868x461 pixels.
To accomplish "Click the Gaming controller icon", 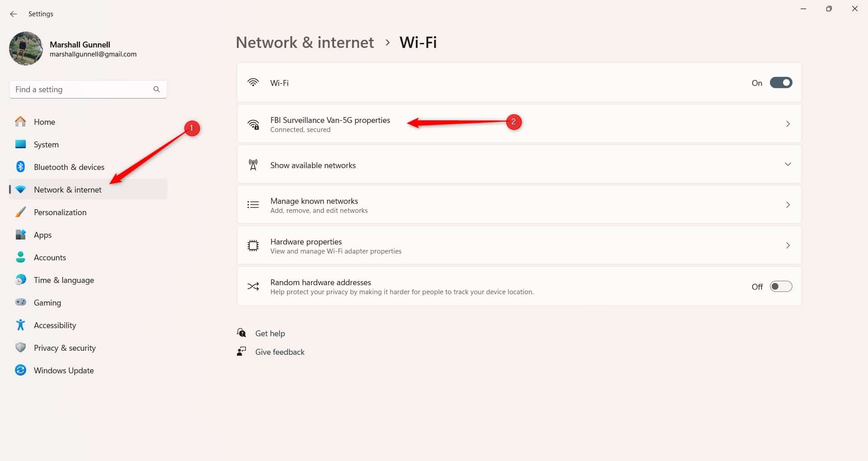I will [x=20, y=302].
